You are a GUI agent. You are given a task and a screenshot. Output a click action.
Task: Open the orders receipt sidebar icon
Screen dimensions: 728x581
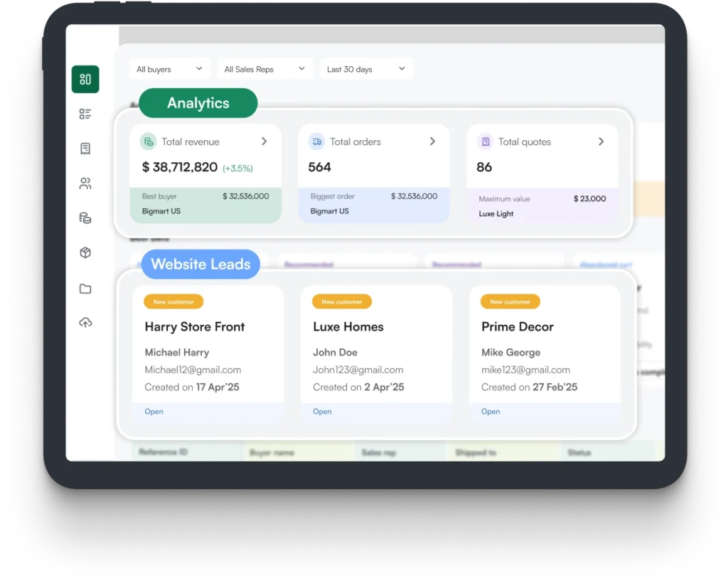[x=85, y=149]
